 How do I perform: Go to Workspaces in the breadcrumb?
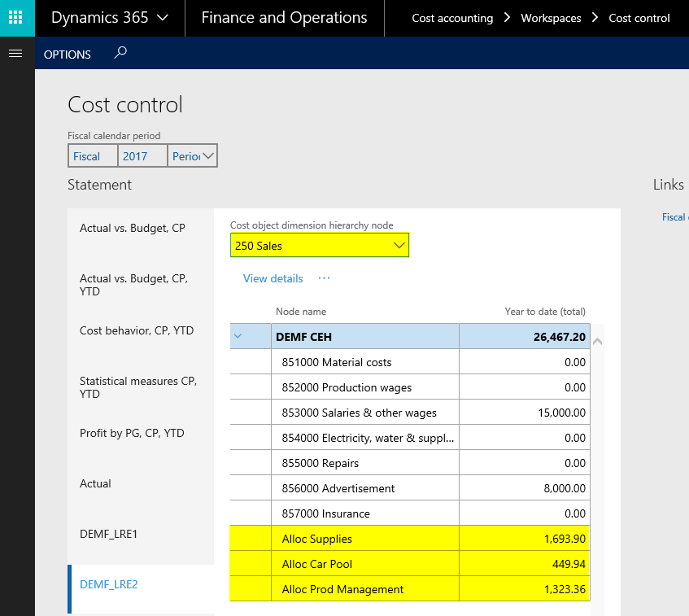coord(551,18)
